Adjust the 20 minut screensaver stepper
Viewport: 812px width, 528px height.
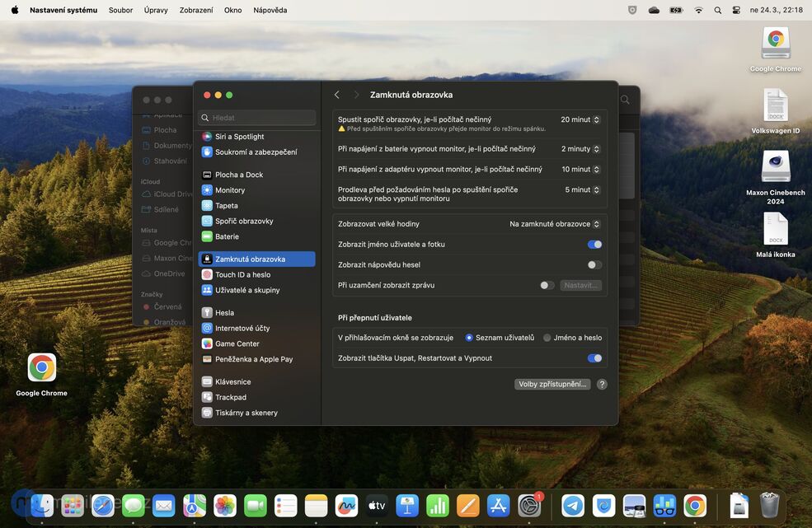597,119
